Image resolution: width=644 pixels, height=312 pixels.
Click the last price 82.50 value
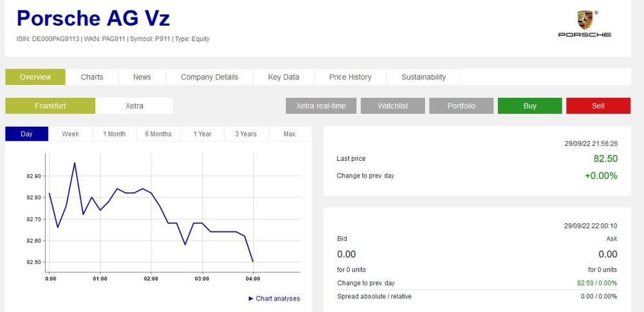[605, 158]
